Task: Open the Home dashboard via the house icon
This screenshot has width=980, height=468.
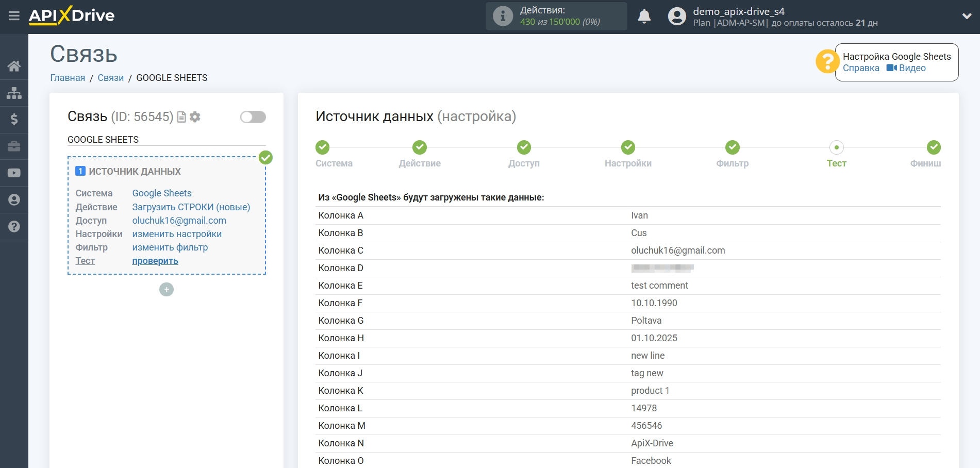Action: click(14, 66)
